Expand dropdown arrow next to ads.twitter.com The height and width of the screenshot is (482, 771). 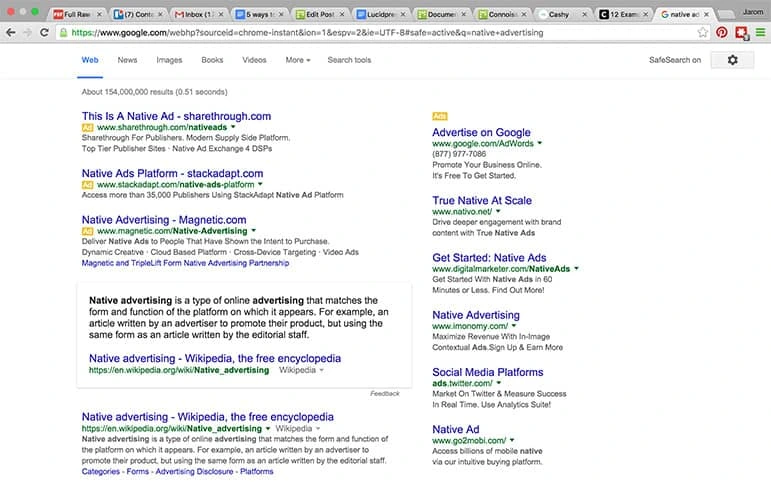(499, 383)
